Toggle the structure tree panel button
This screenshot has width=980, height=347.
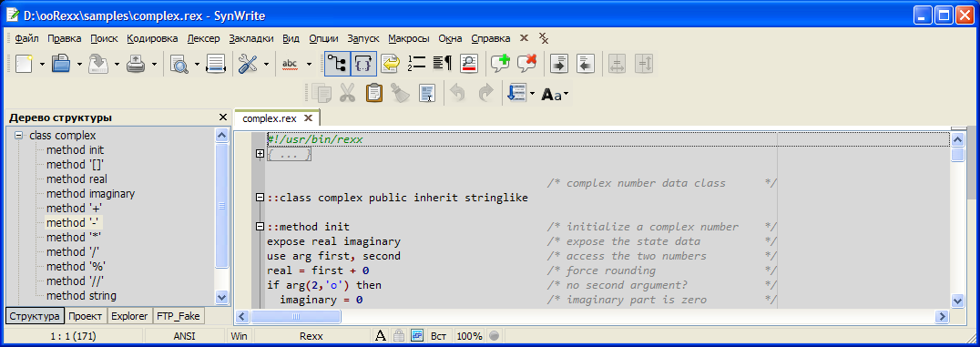(x=337, y=64)
